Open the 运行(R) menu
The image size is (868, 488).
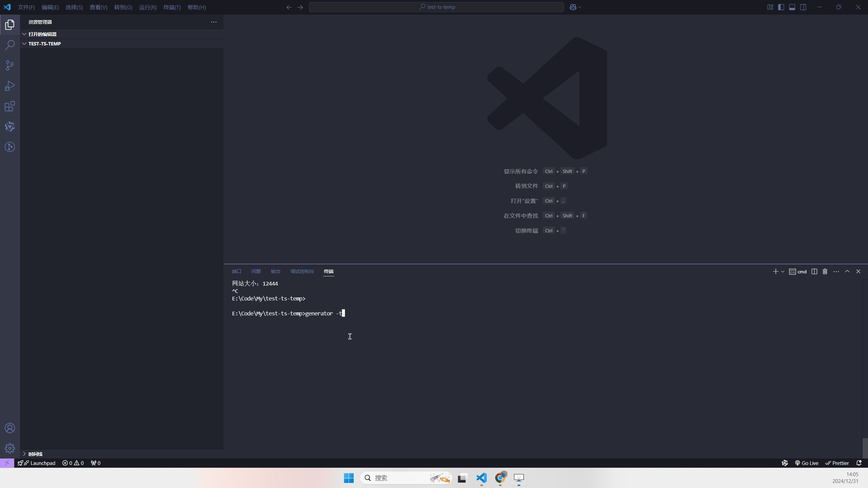pyautogui.click(x=148, y=7)
